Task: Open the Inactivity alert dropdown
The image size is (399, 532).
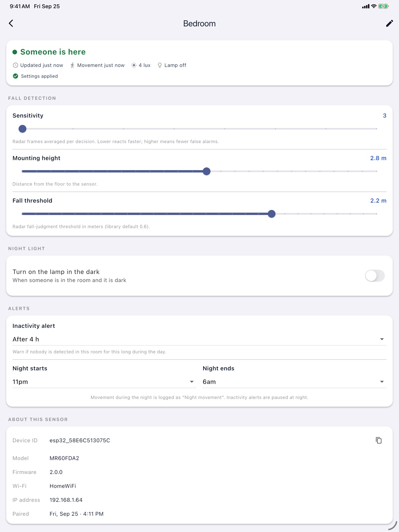Action: point(199,339)
